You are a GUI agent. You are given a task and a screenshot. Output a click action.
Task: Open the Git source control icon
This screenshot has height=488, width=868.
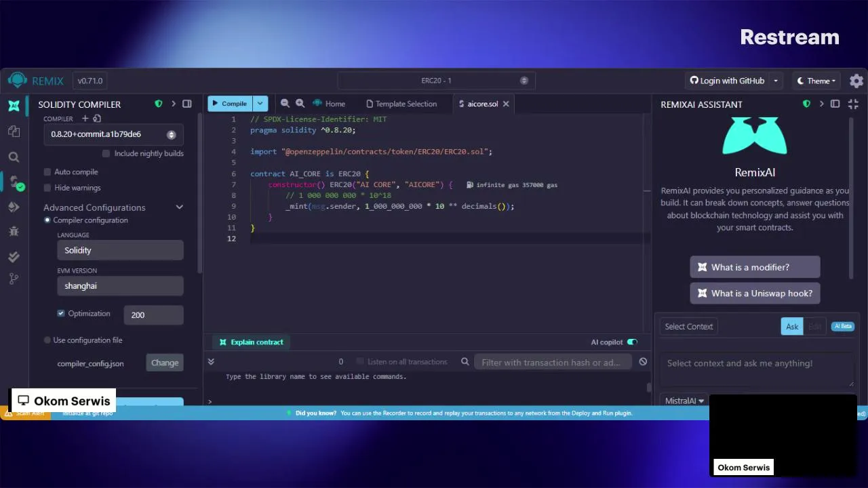tap(14, 279)
